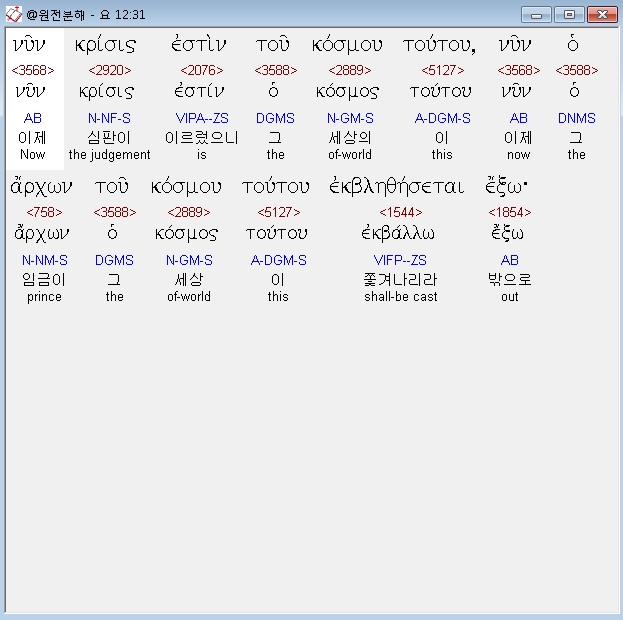The image size is (623, 620).
Task: Select Strong's number <2920>
Action: 110,70
